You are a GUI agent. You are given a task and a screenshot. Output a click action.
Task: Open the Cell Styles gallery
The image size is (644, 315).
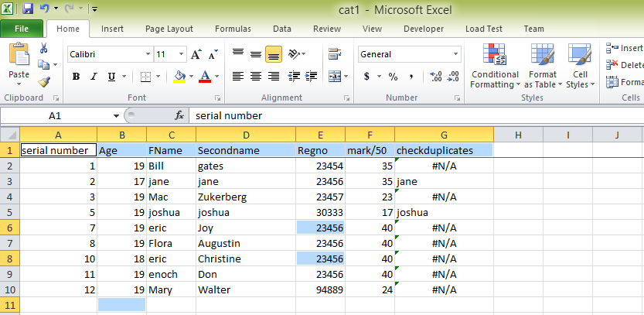(580, 67)
